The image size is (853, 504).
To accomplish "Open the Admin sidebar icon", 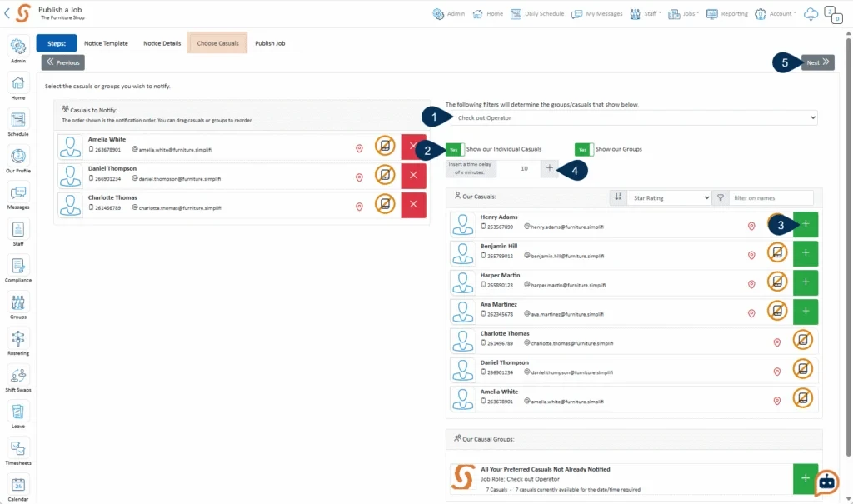I will 18,49.
